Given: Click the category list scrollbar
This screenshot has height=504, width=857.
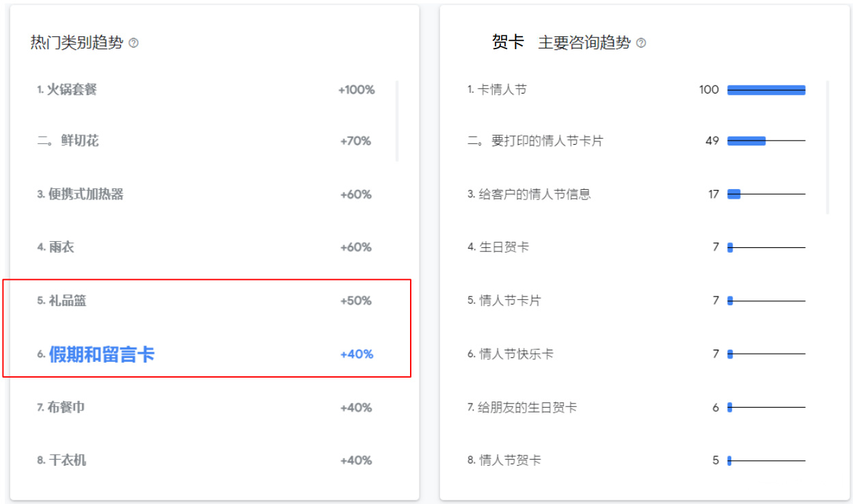Looking at the screenshot, I should pos(397,121).
